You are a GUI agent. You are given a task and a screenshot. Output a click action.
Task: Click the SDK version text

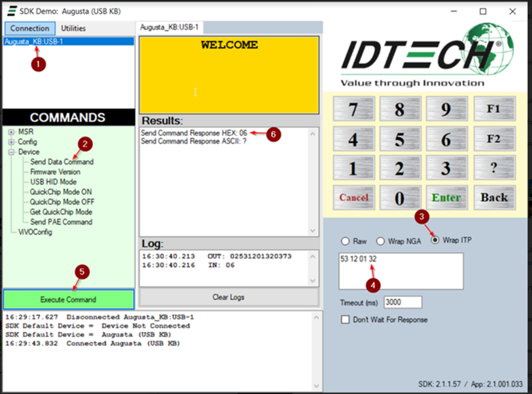pyautogui.click(x=439, y=384)
